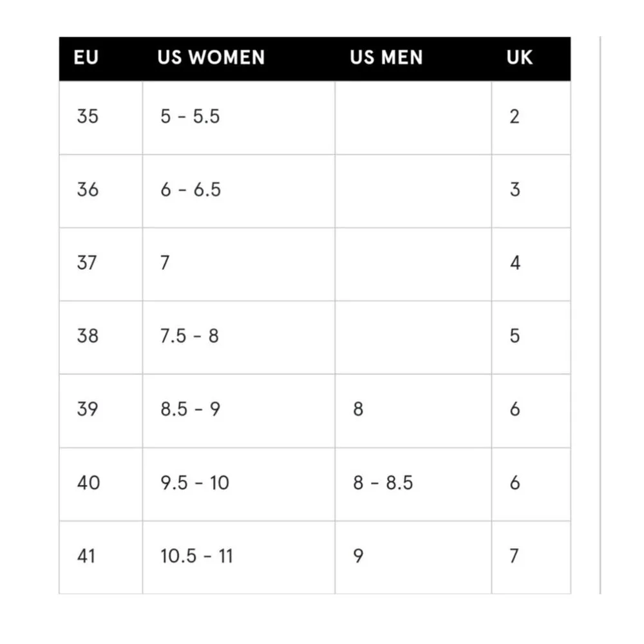Select the US Women 6 - 6.5 cell

(x=191, y=190)
